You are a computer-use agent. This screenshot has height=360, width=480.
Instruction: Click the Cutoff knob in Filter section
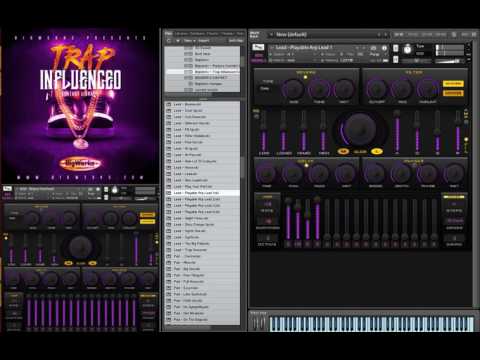pos(377,89)
